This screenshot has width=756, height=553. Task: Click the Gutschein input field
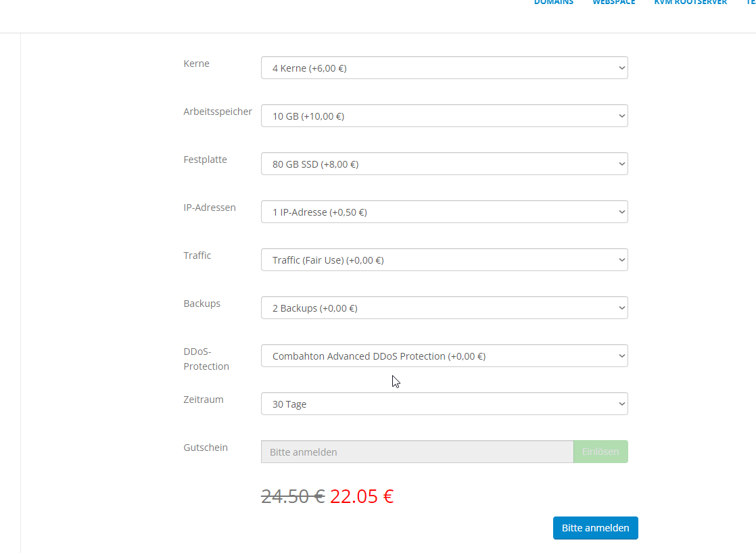coord(417,452)
